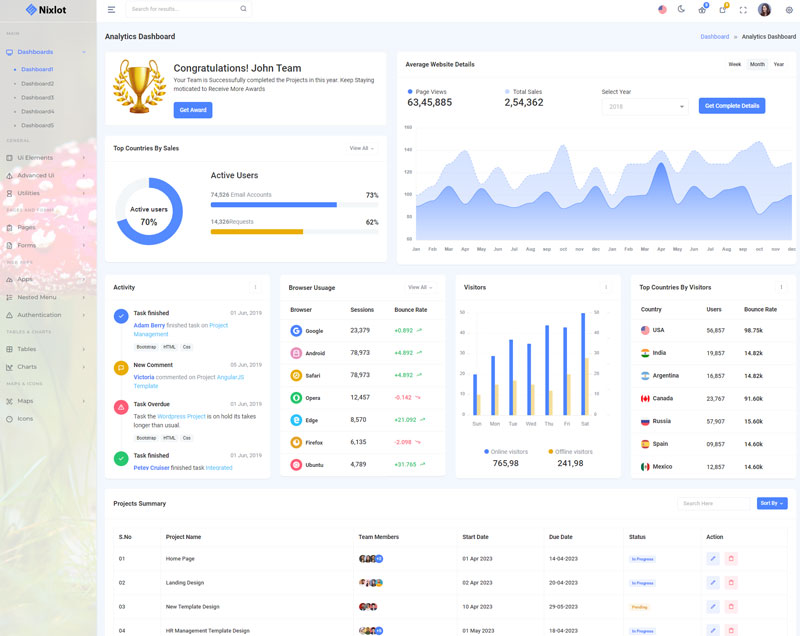Select Dashboard3 in the sidebar submenu
The image size is (800, 636).
tap(37, 98)
